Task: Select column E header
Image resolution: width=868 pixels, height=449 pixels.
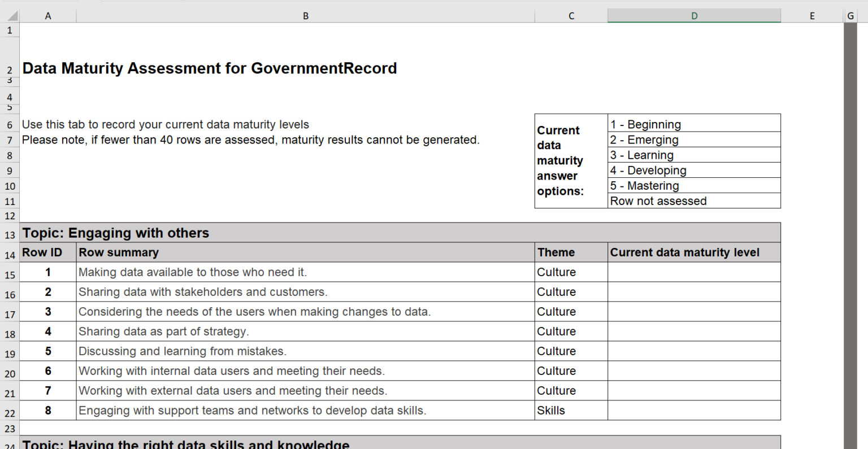Action: click(812, 15)
